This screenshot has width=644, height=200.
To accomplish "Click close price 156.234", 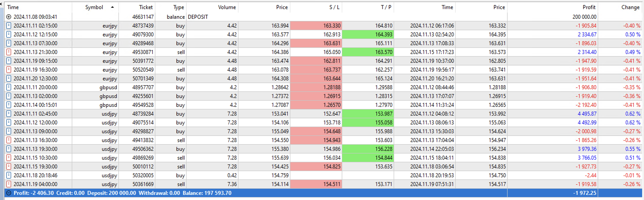I will point(497,149).
